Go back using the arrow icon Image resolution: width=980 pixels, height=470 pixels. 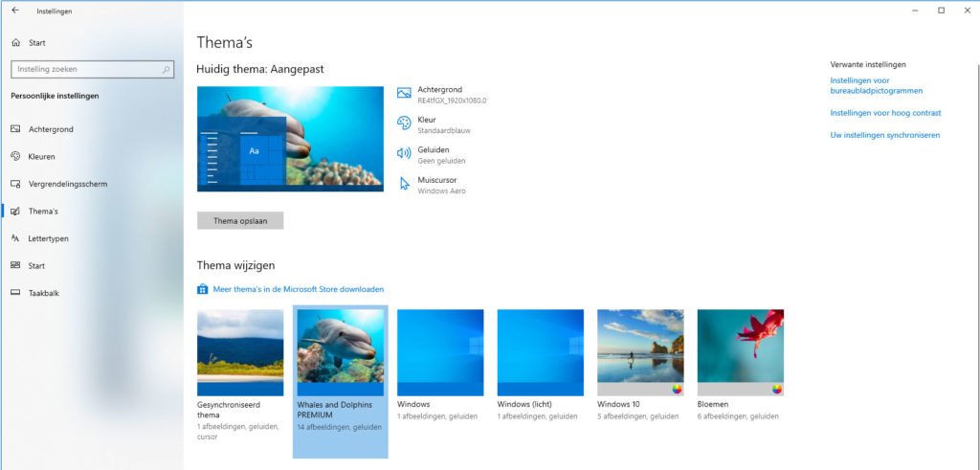[15, 11]
